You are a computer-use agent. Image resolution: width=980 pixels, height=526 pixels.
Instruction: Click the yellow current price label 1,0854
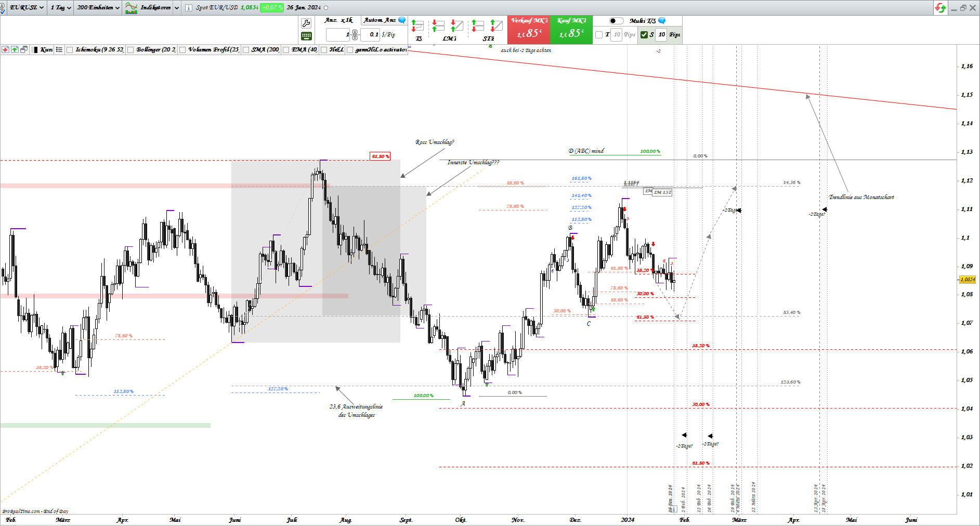click(x=968, y=280)
